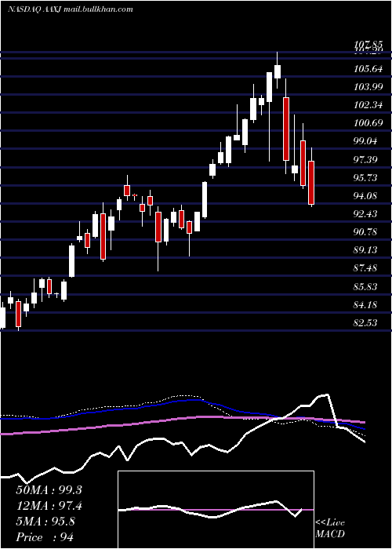
Task: Click the 50MA : 99.3 value
Action: (49, 490)
